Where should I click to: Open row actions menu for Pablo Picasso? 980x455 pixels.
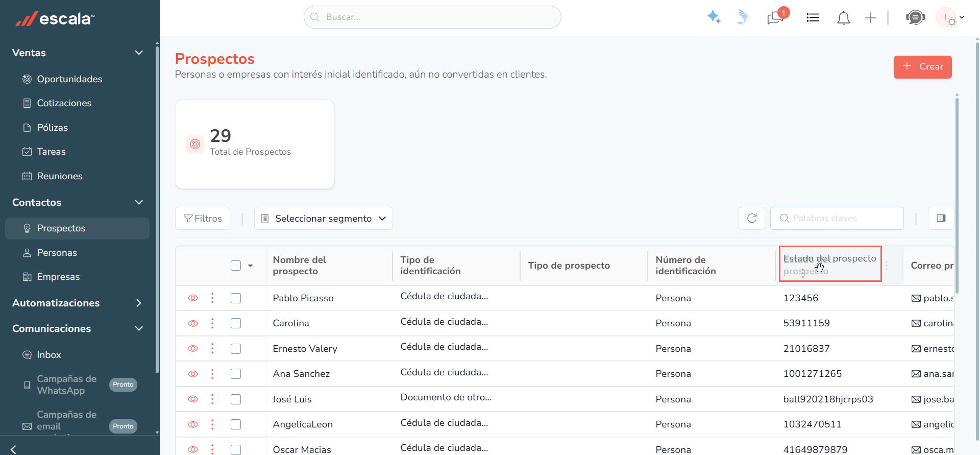pos(212,298)
